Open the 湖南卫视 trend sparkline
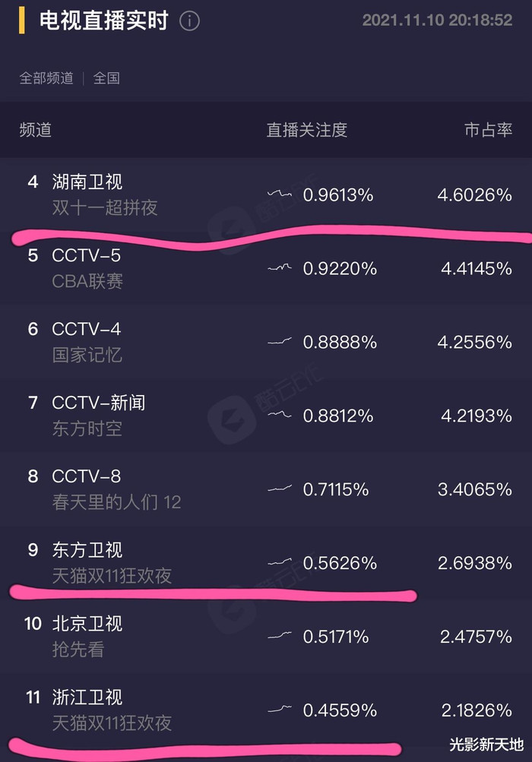532x762 pixels. tap(280, 194)
